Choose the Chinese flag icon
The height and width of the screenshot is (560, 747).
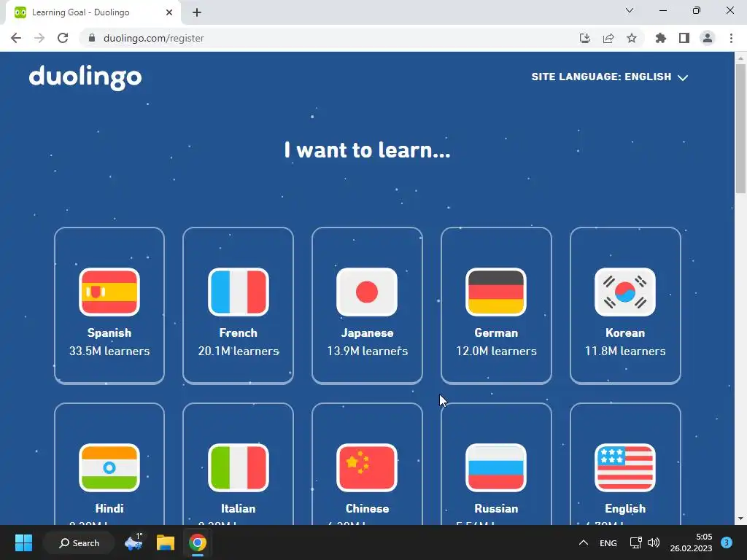[367, 467]
